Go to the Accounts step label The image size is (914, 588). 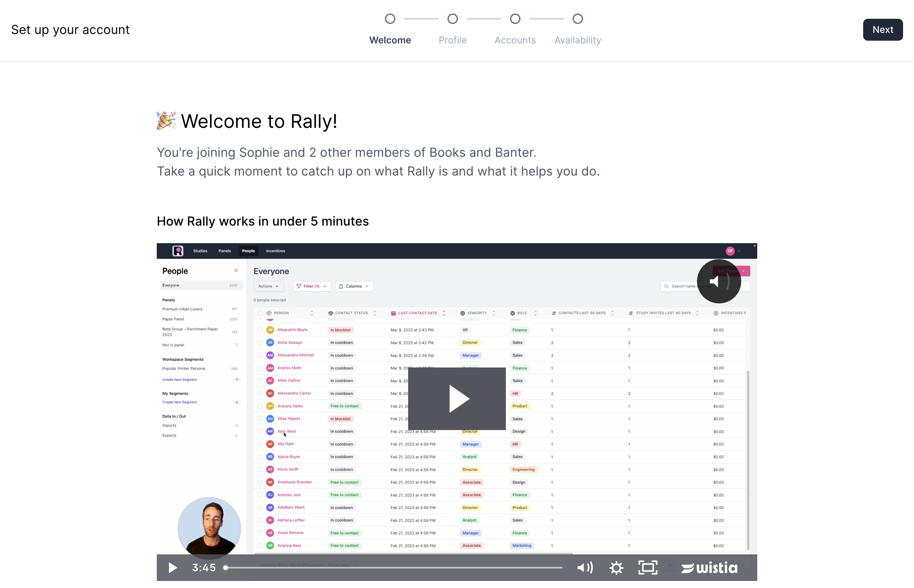(515, 40)
